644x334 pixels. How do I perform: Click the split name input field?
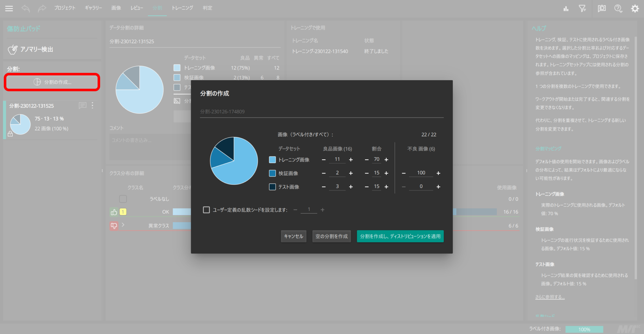point(321,112)
